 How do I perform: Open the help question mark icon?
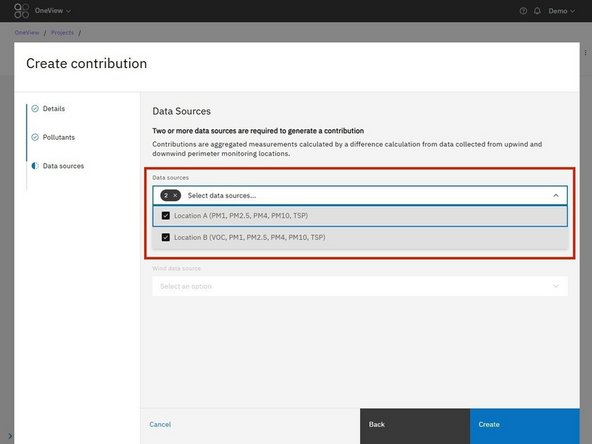coord(523,11)
